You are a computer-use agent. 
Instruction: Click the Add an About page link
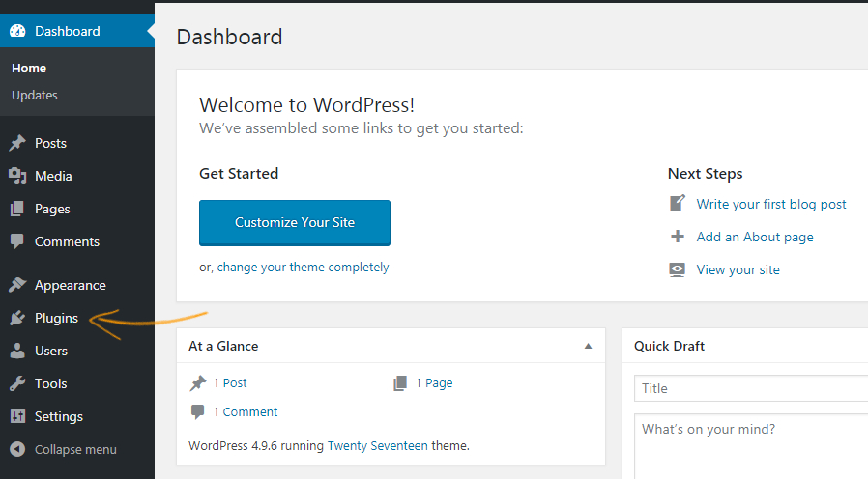[754, 237]
